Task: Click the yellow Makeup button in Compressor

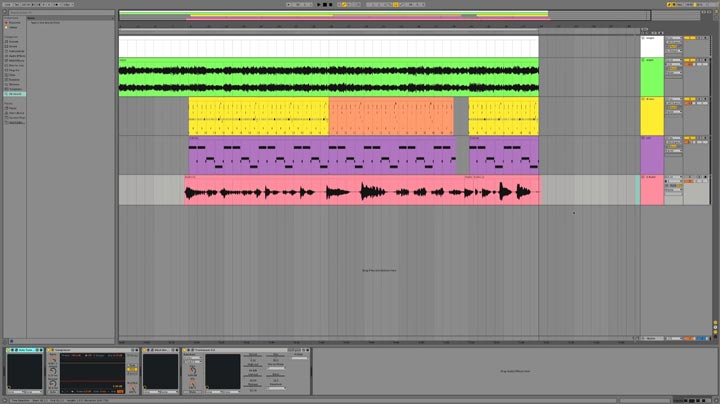Action: 132,369
